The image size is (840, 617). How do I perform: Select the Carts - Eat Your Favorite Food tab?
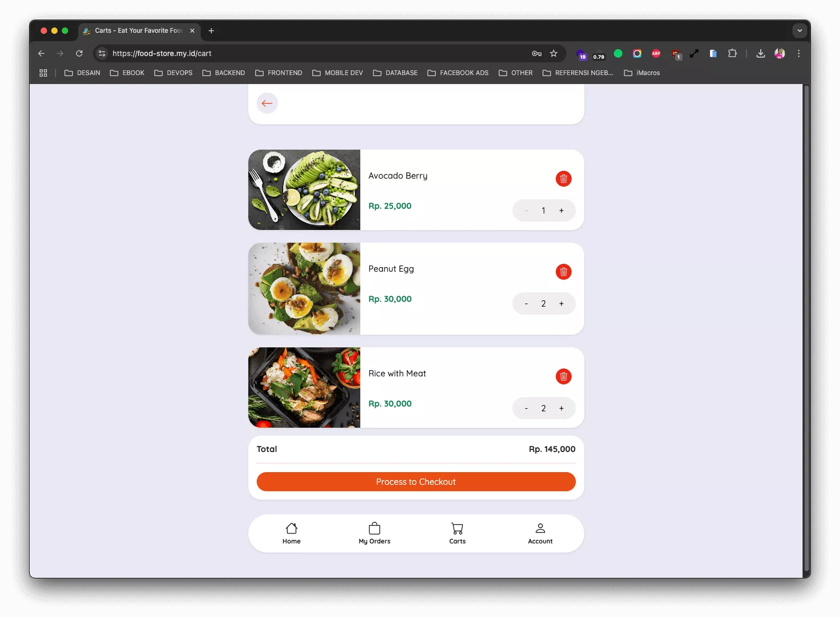click(x=139, y=31)
